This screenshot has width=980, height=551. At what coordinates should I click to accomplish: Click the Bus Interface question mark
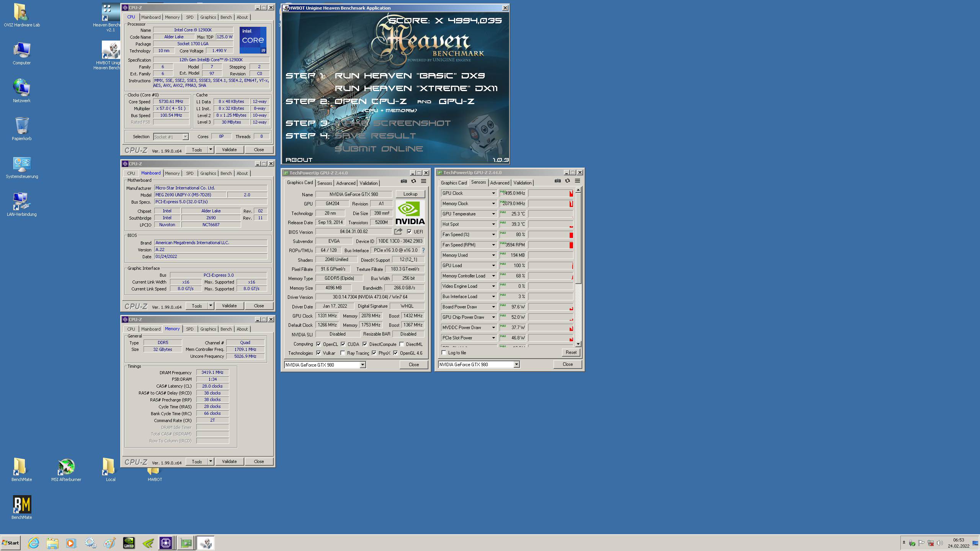[423, 250]
